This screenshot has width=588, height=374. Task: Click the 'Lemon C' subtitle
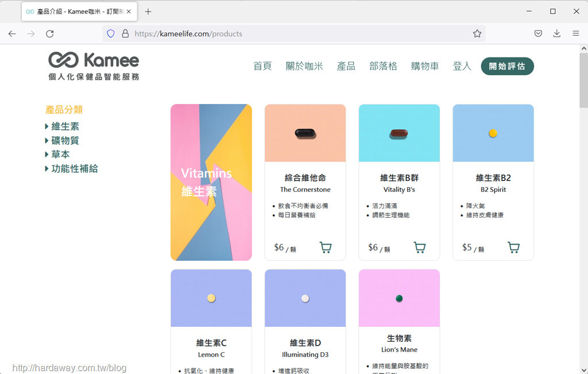(211, 354)
